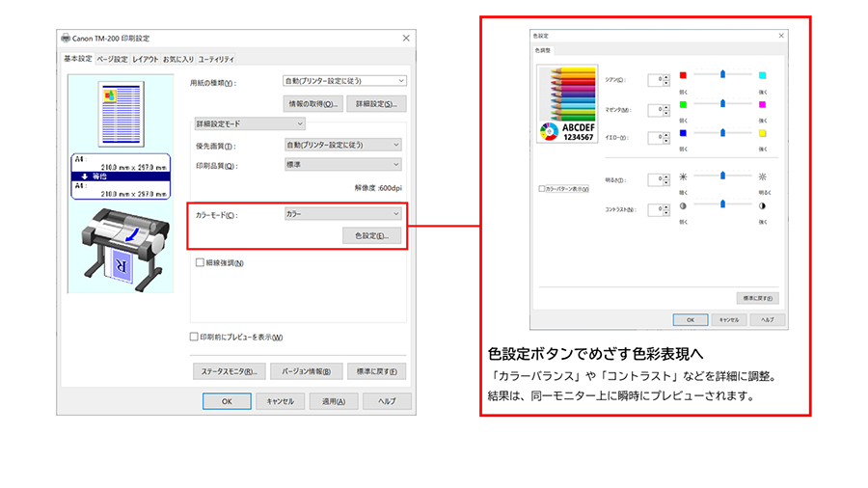The height and width of the screenshot is (488, 868).
Task: Open the ユーティリティ tab
Action: [216, 59]
